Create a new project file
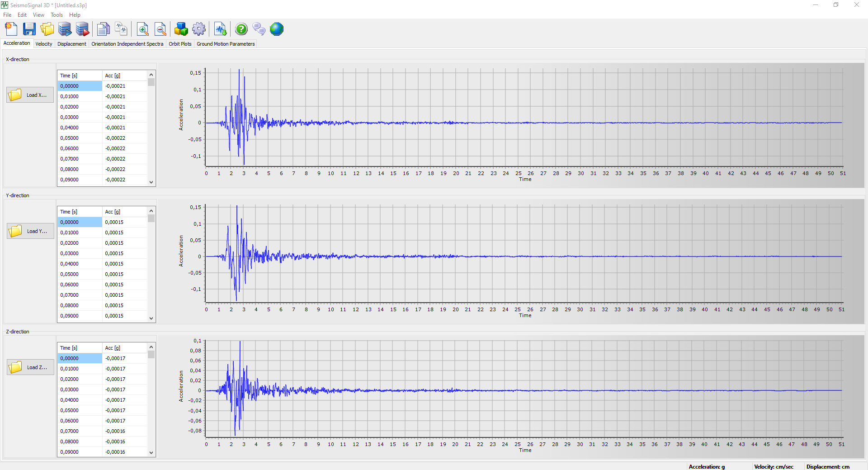Screen dimensions: 868x470 (11, 29)
